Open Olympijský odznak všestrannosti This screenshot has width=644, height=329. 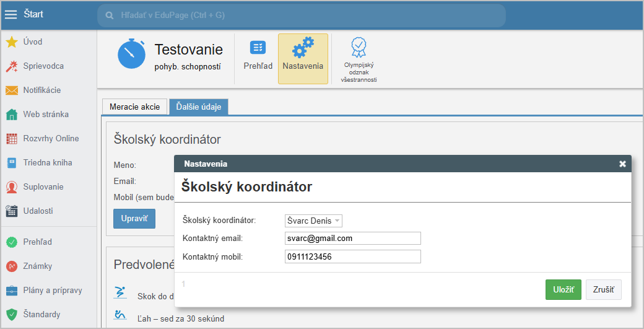point(359,59)
